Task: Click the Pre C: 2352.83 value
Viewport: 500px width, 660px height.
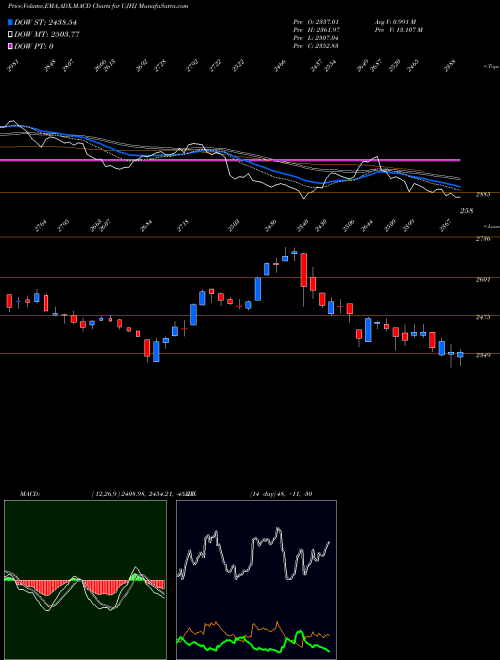Action: [x=316, y=46]
